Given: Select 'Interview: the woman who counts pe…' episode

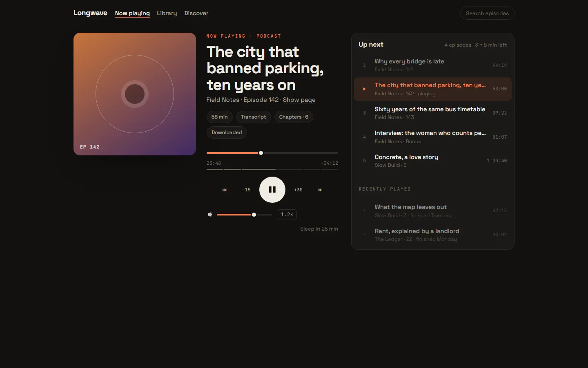Looking at the screenshot, I should coord(433,137).
